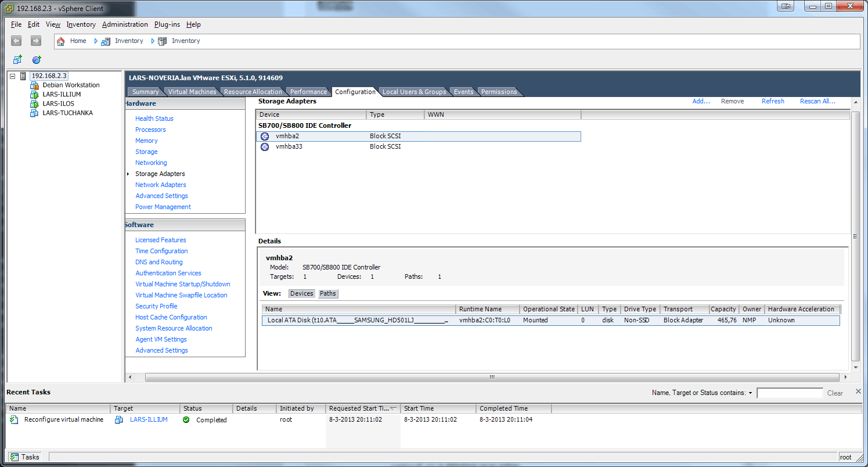Click the vSphere Client title bar icon
Image resolution: width=868 pixels, height=467 pixels.
pyautogui.click(x=9, y=9)
